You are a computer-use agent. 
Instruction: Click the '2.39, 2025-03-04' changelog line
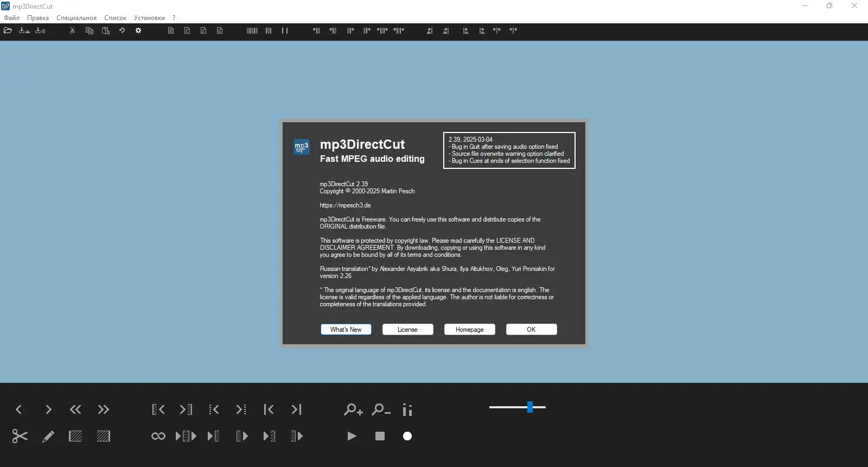(470, 140)
